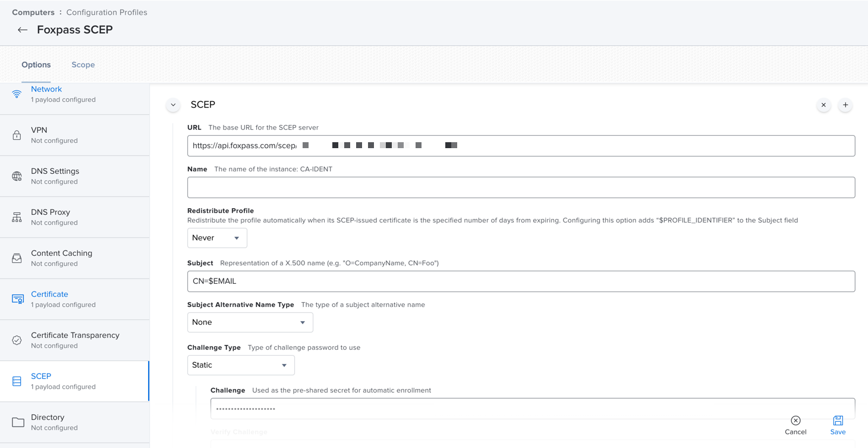Select Directory payload in the sidebar
The image size is (868, 448).
(74, 422)
